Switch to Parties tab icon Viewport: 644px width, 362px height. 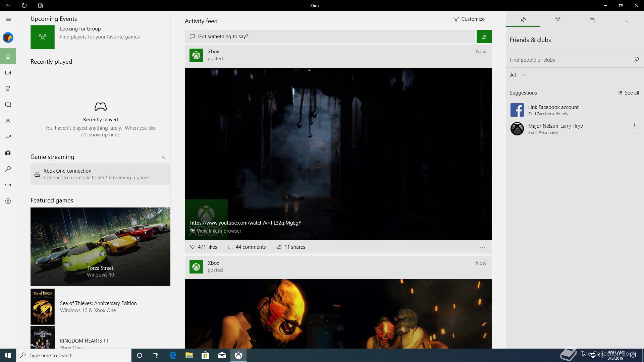click(557, 19)
